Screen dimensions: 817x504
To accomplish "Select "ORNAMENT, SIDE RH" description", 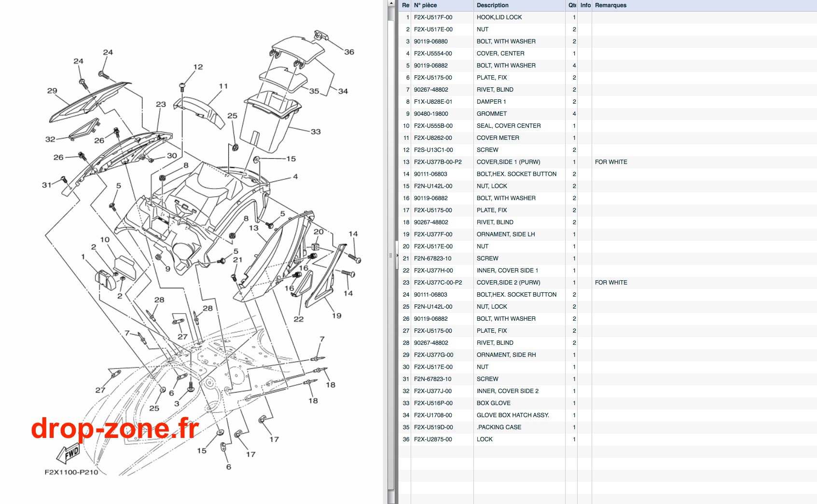I will pyautogui.click(x=506, y=355).
